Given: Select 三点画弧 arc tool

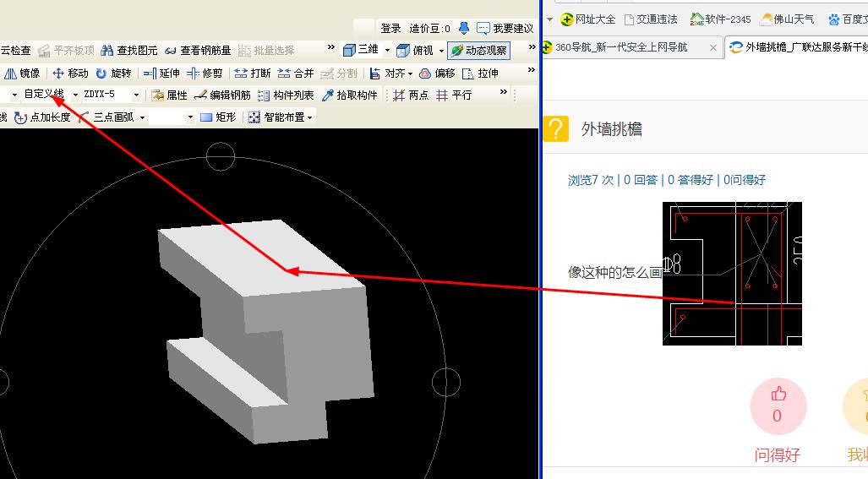Looking at the screenshot, I should [106, 117].
